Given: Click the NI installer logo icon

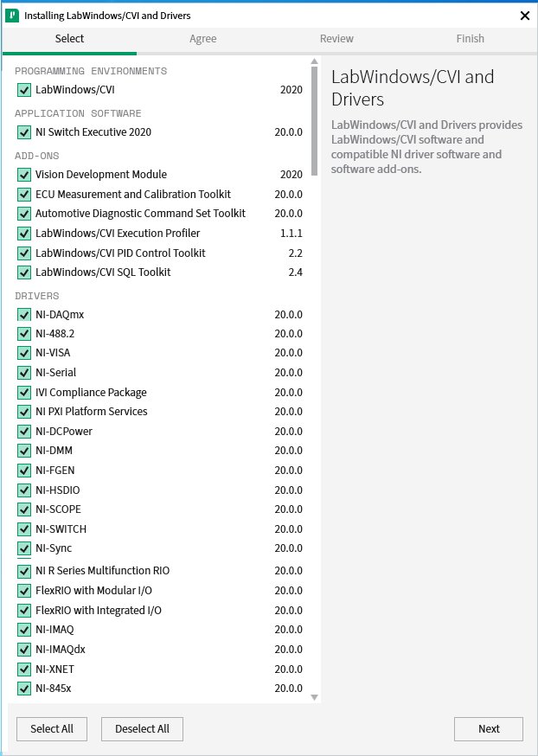Looking at the screenshot, I should [x=12, y=16].
